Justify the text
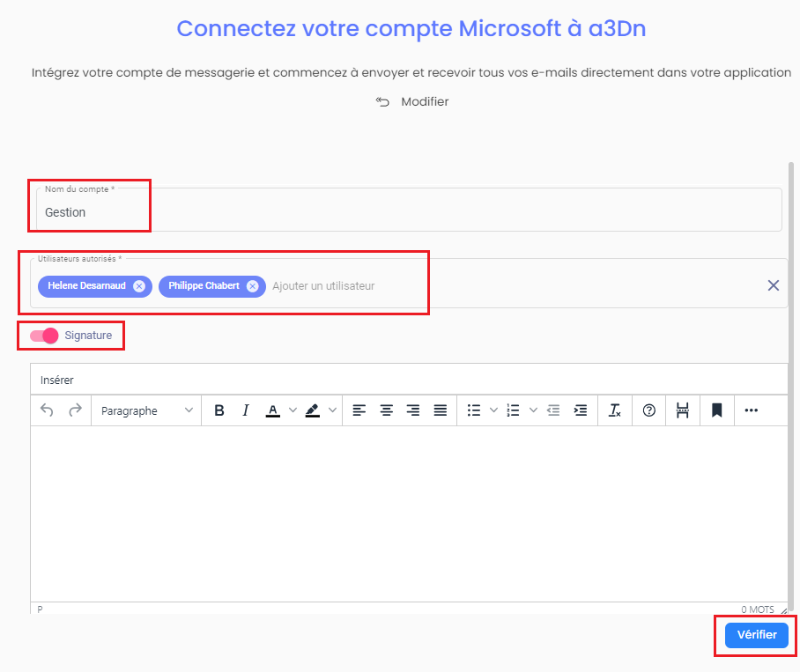This screenshot has height=672, width=800. click(x=441, y=410)
